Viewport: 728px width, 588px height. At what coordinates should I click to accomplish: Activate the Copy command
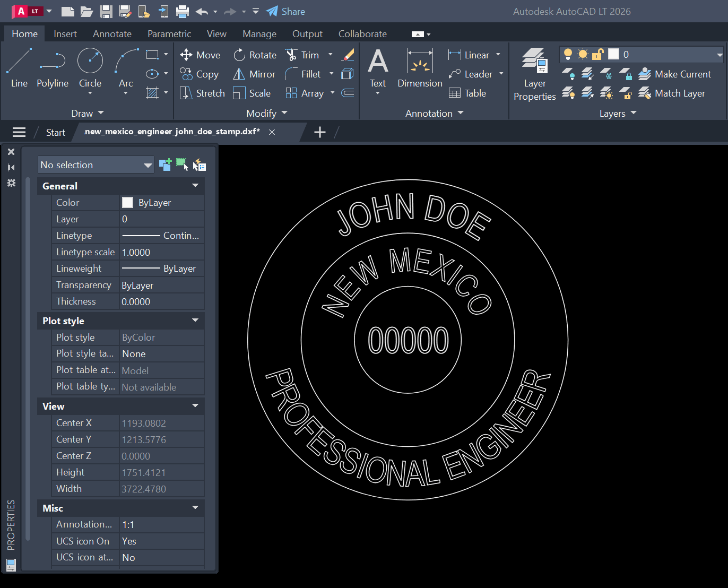[x=200, y=74]
